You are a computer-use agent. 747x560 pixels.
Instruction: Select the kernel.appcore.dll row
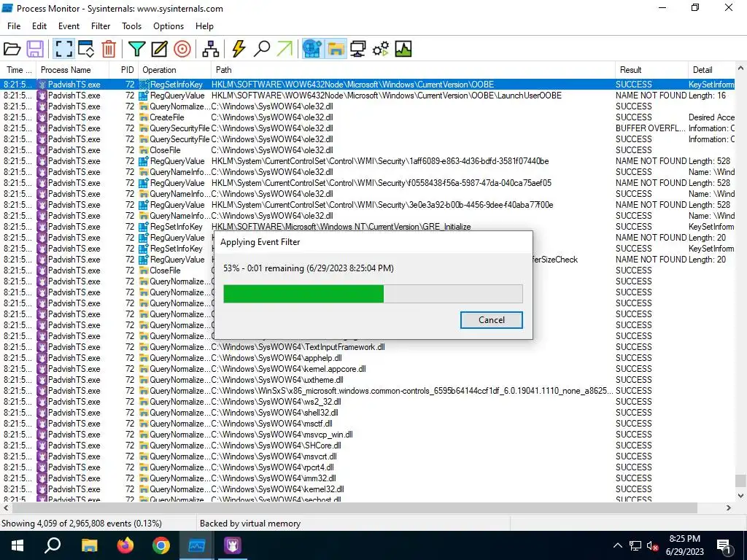[x=368, y=368]
